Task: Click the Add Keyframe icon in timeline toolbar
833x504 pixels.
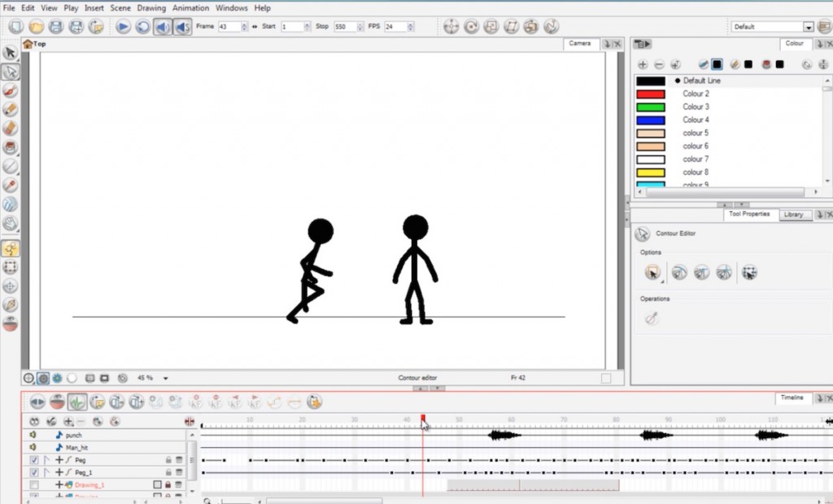Action: 196,402
